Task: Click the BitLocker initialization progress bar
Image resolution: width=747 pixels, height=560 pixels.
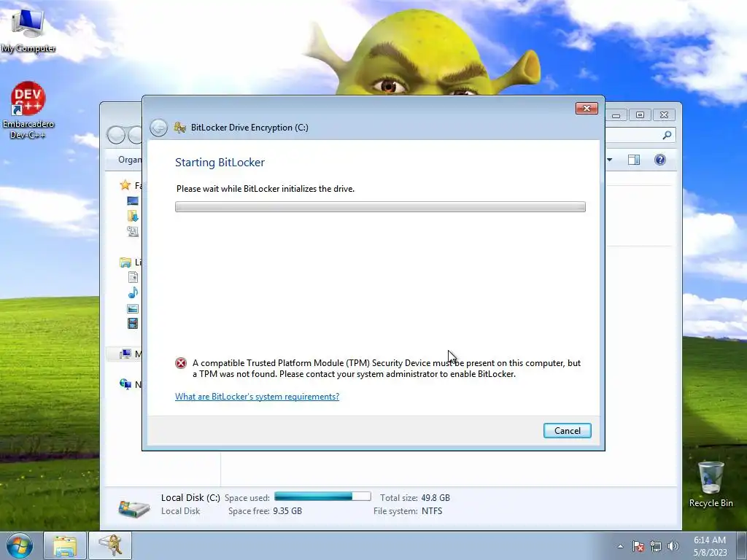Action: pyautogui.click(x=380, y=206)
